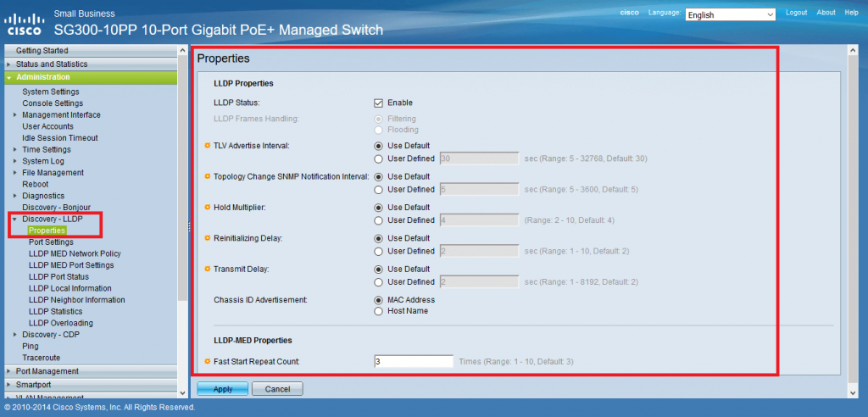
Task: Select Use Default for Reinitializing Delay
Action: click(x=379, y=239)
